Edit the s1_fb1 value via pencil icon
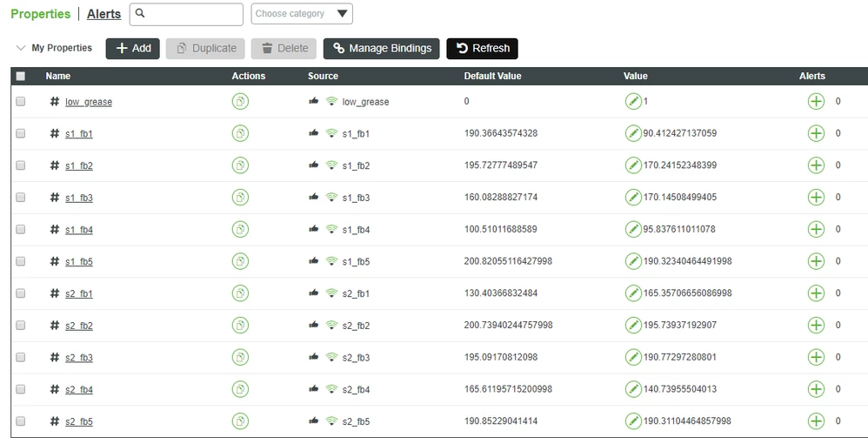The image size is (868, 444). click(633, 133)
